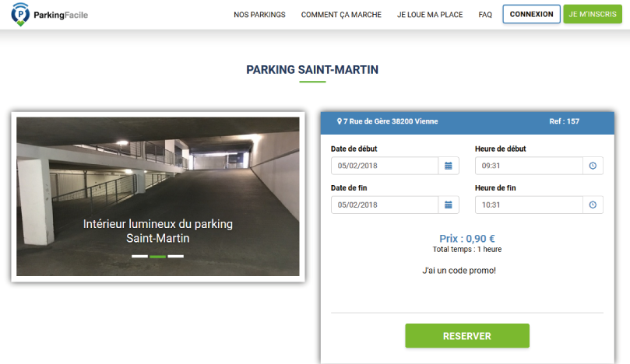Open the FAQ page

coord(485,15)
